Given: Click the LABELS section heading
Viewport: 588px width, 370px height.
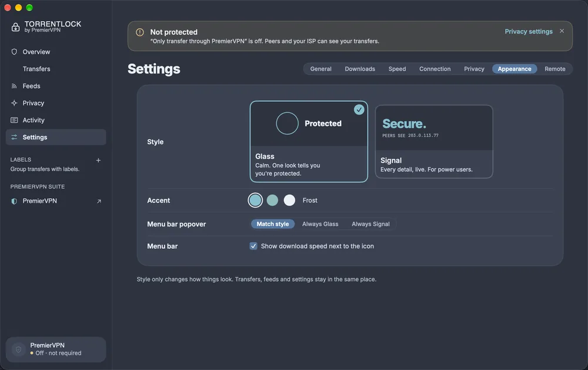Looking at the screenshot, I should 21,160.
